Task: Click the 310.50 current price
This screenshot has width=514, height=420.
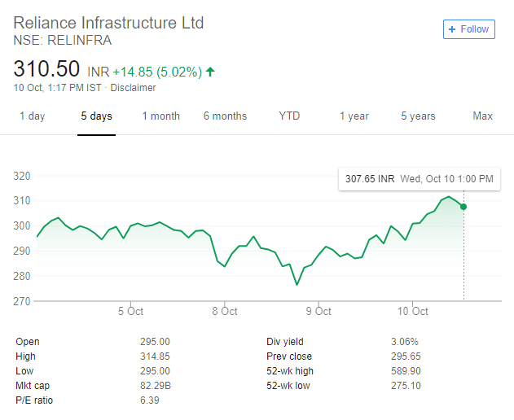Action: pyautogui.click(x=46, y=68)
